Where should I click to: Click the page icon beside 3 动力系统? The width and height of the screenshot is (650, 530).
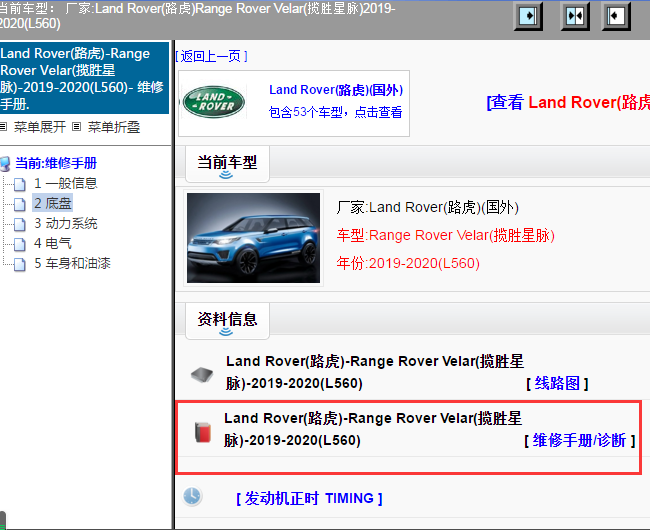coord(19,224)
